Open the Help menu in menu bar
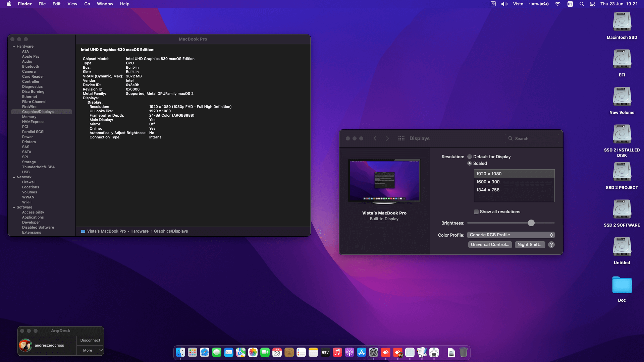The image size is (644, 362). [x=124, y=4]
